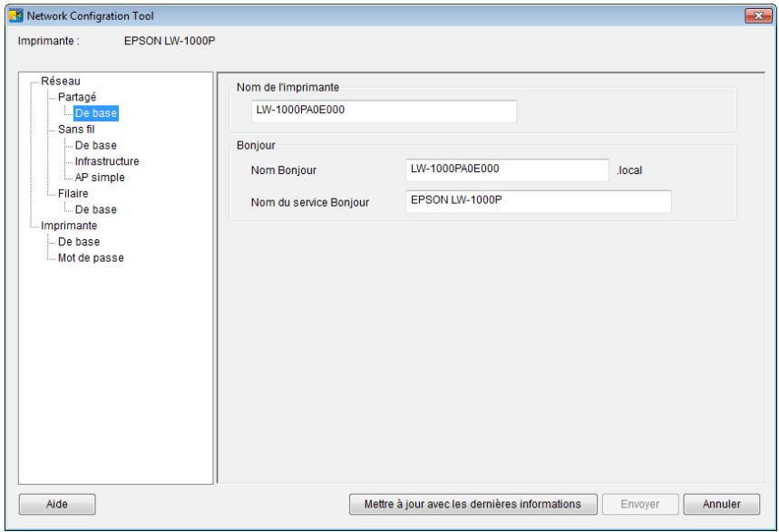Close the Network Configuration Tool window

point(758,16)
